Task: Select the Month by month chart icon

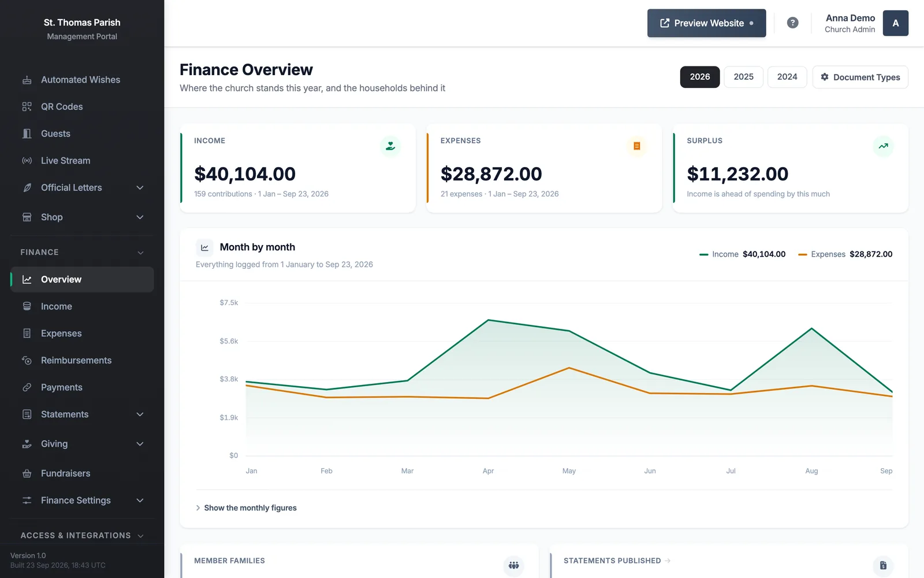Action: click(204, 247)
